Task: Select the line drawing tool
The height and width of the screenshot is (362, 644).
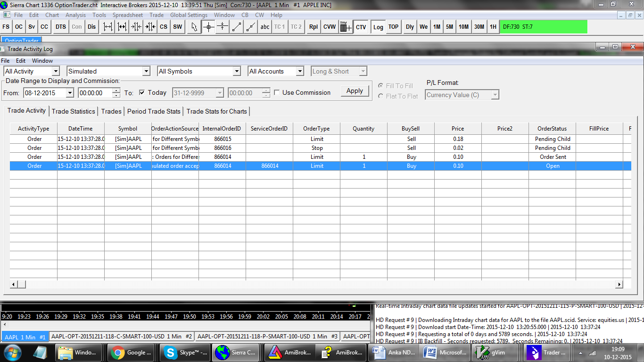Action: coord(237,27)
